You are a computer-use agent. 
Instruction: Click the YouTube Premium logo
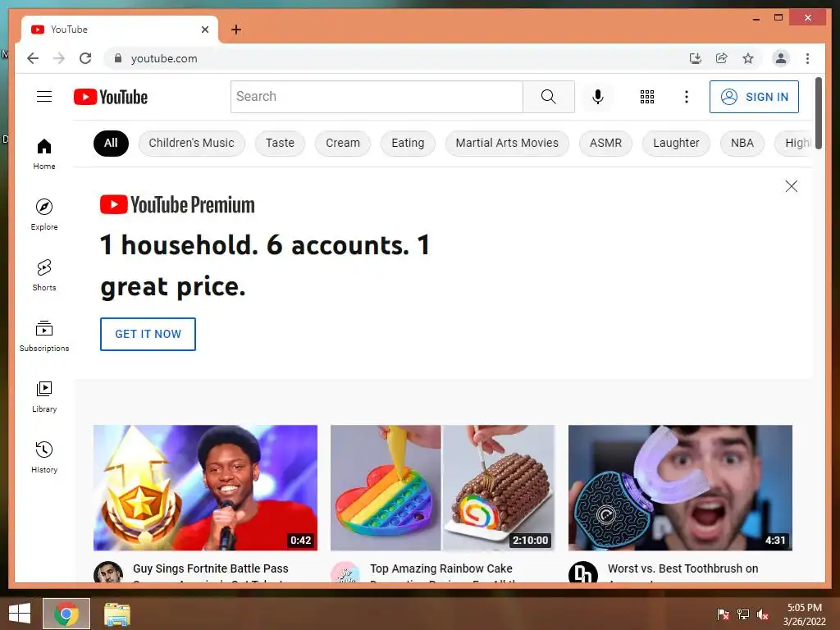(177, 204)
